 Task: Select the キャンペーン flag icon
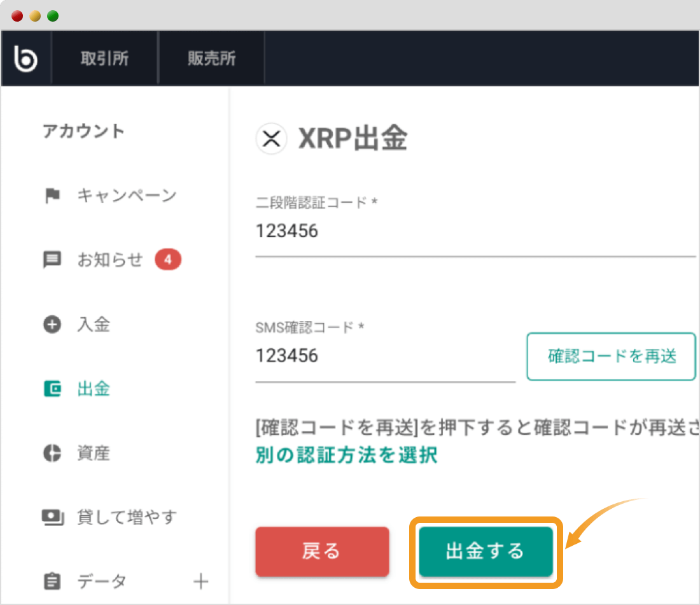52,196
